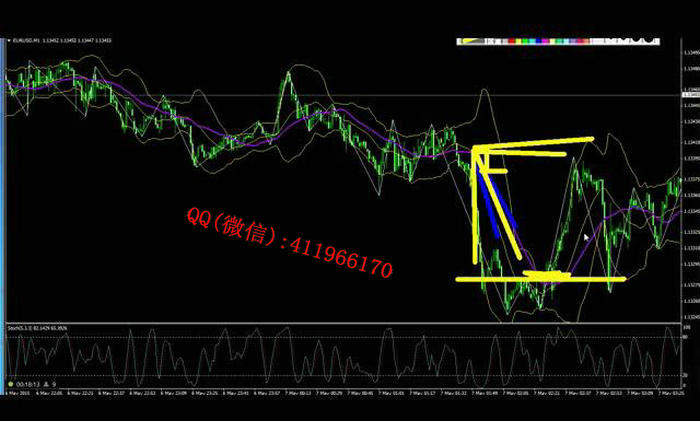This screenshot has height=421, width=700.
Task: Pick the magenta swatch in drawing toolbar
Action: pos(547,41)
